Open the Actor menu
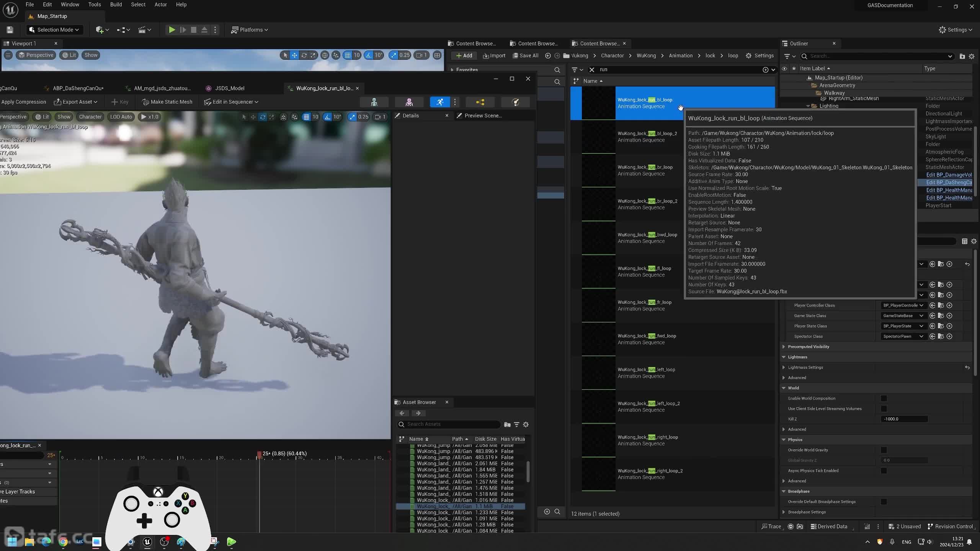 (x=160, y=5)
